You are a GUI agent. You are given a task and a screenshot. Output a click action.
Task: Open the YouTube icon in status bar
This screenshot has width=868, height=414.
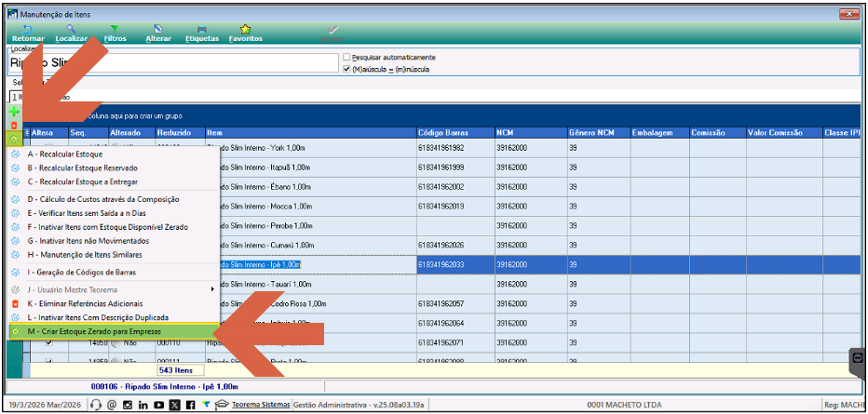159,405
